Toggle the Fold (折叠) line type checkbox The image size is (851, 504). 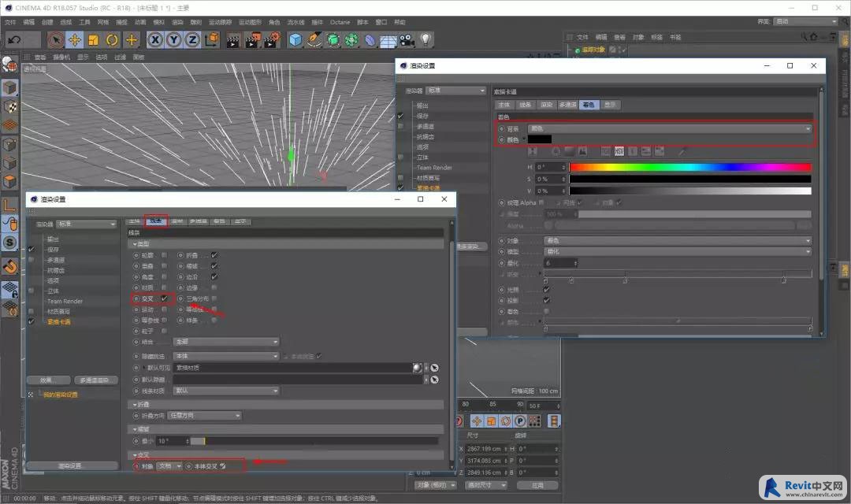coord(214,255)
